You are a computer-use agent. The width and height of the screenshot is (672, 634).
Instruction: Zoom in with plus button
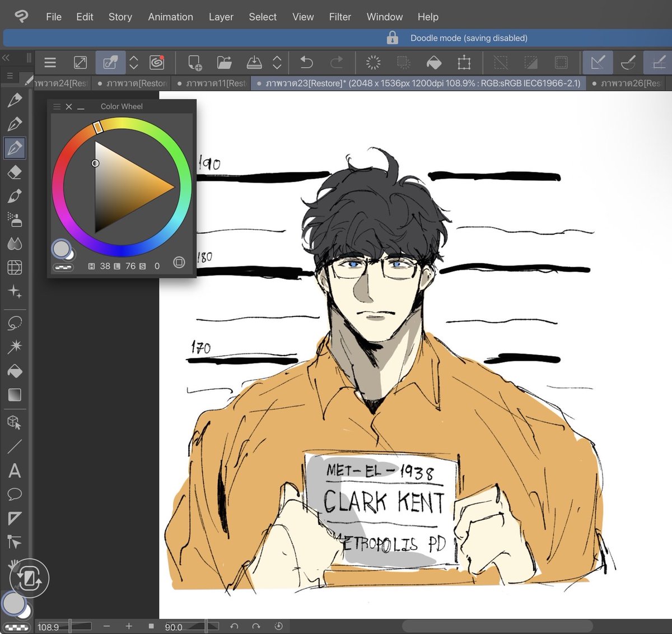[x=129, y=626]
